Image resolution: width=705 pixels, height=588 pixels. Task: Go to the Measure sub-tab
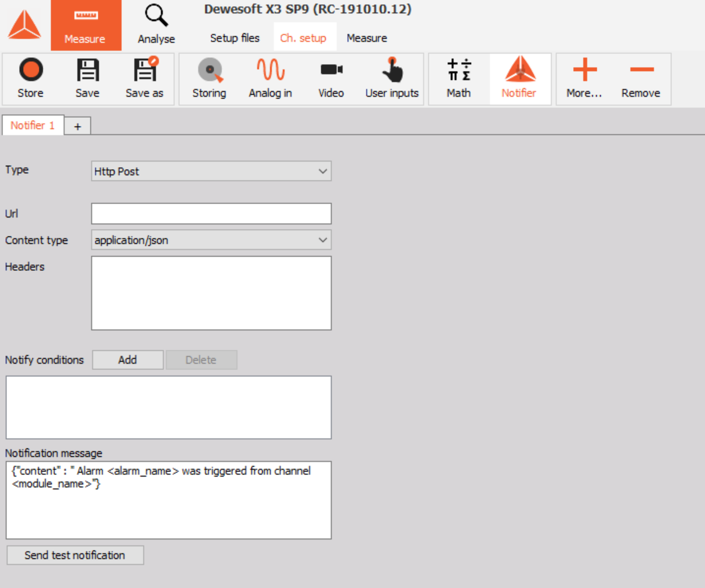[367, 38]
